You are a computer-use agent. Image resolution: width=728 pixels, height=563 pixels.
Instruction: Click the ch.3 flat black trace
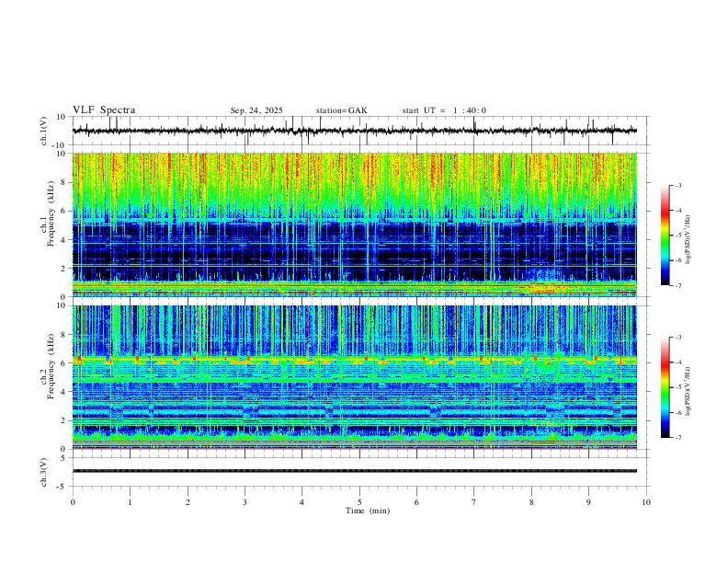pos(355,471)
